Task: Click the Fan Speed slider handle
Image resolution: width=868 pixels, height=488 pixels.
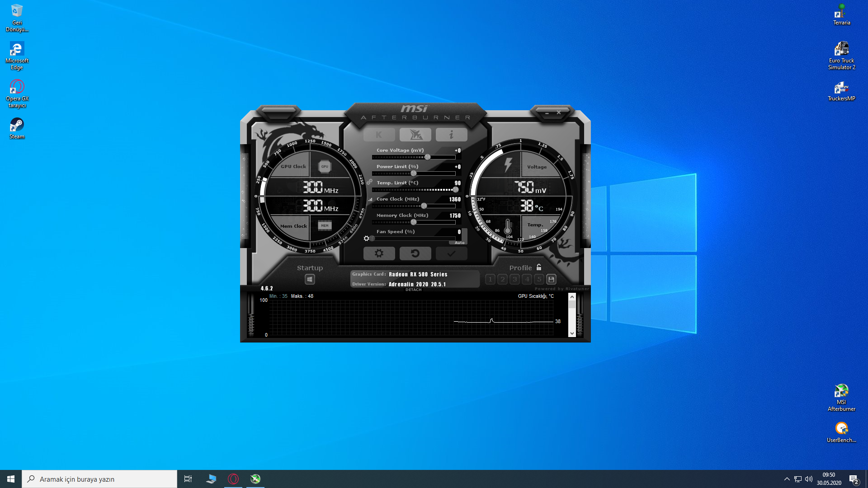Action: [x=373, y=239]
